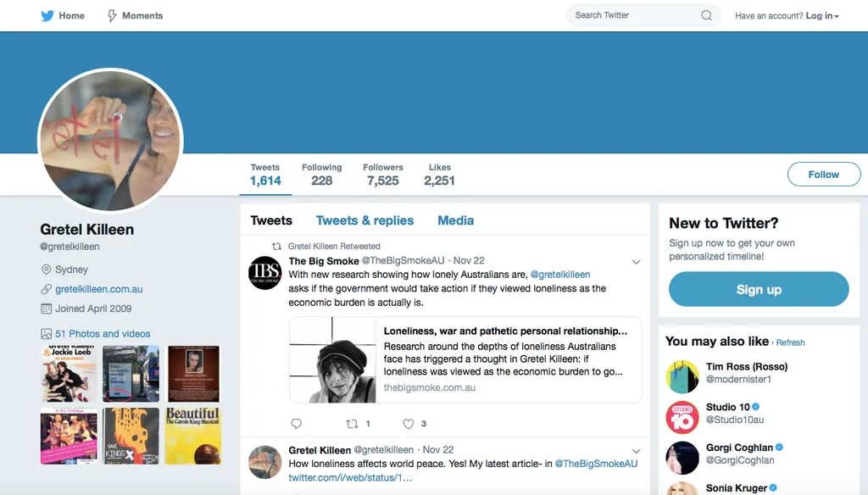This screenshot has height=495, width=868.
Task: View the 7,525 Followers list
Action: point(383,175)
